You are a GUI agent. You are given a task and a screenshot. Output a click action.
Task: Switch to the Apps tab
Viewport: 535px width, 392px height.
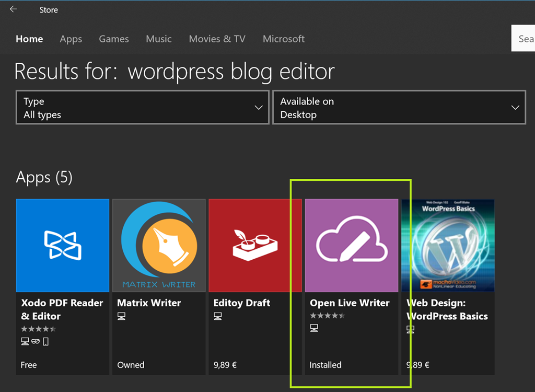(x=71, y=39)
